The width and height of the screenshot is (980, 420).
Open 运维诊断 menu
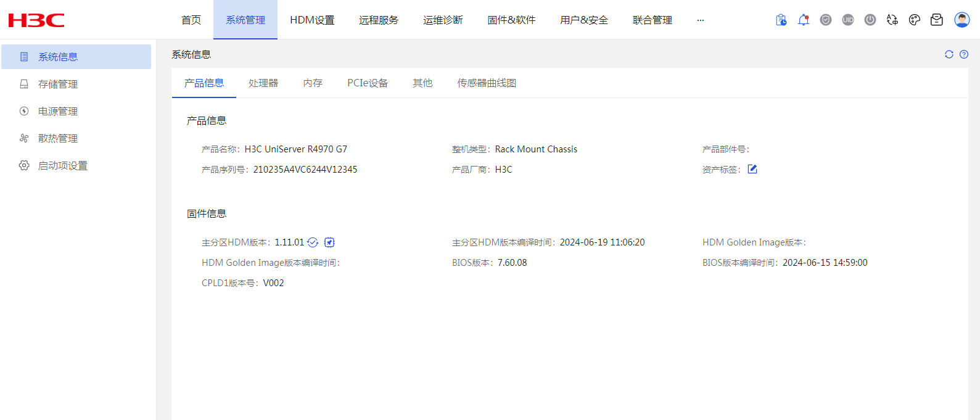point(443,20)
